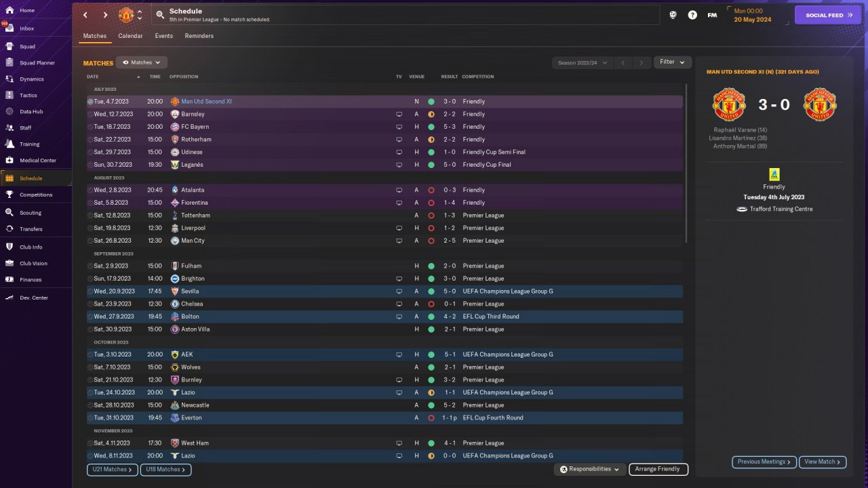Screen dimensions: 868x488
Task: Open the Tactics sidebar icon
Action: coord(9,96)
